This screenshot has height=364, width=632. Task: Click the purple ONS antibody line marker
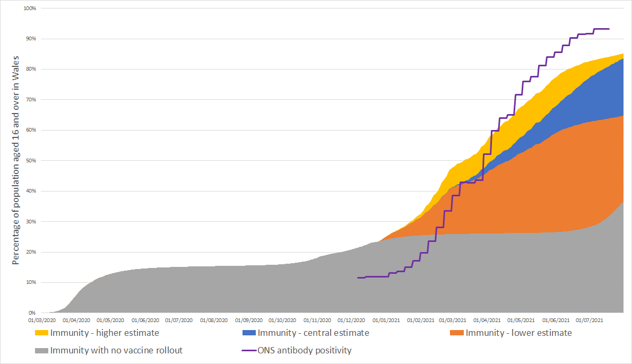pos(249,351)
